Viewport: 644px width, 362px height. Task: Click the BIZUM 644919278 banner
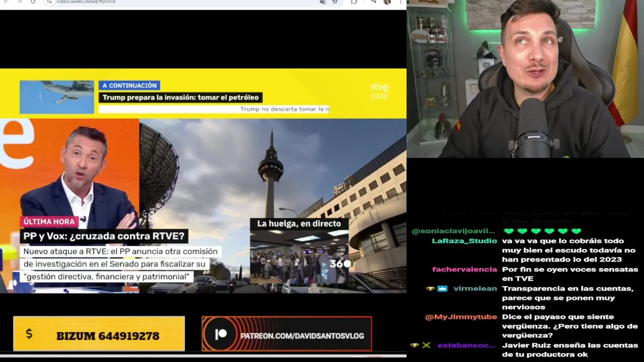pos(99,333)
